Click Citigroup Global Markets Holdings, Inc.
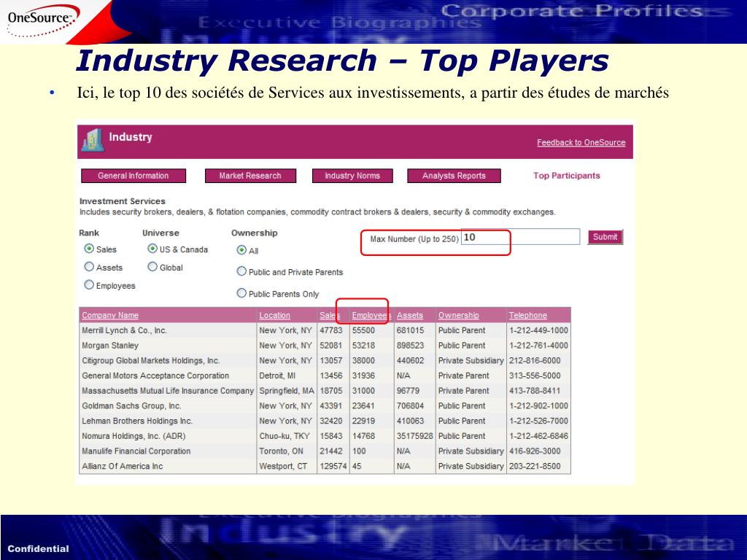 click(x=150, y=361)
